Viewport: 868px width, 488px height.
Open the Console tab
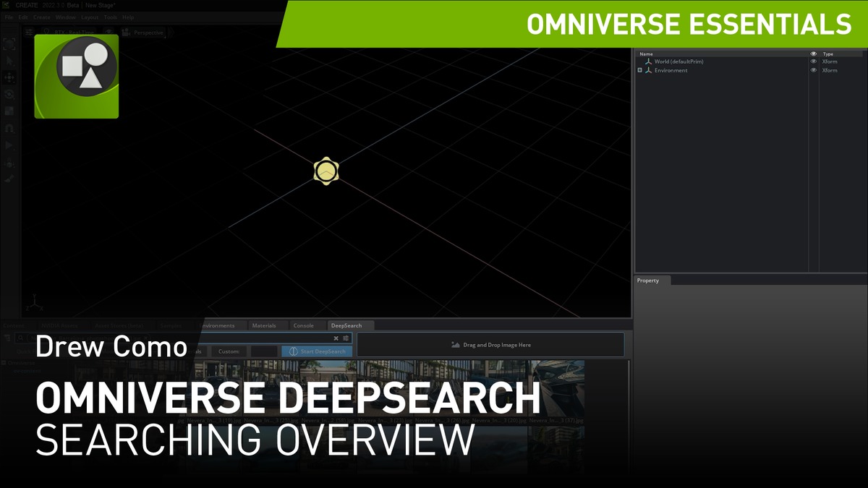pos(303,325)
